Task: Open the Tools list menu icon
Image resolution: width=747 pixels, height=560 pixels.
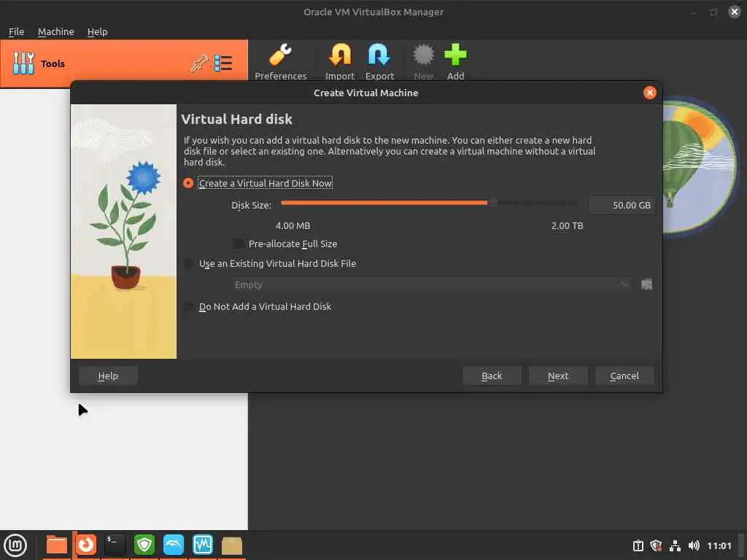Action: [x=223, y=63]
